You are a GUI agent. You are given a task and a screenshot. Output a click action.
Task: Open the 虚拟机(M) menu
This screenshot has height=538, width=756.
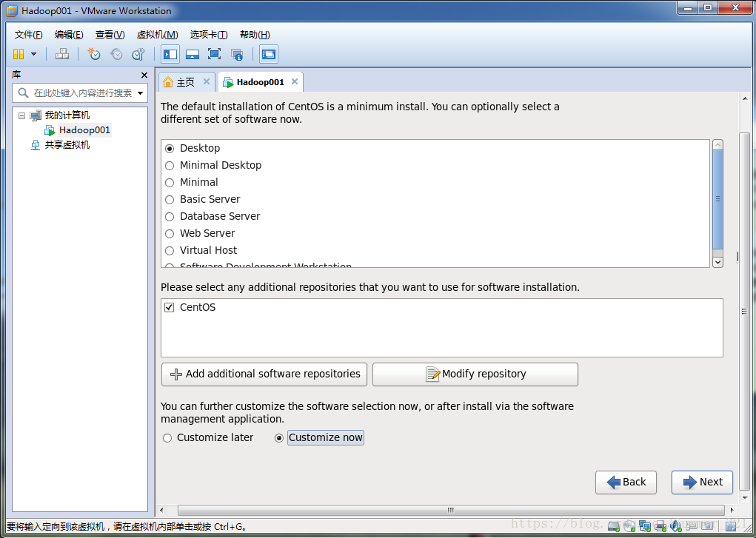pyautogui.click(x=157, y=35)
